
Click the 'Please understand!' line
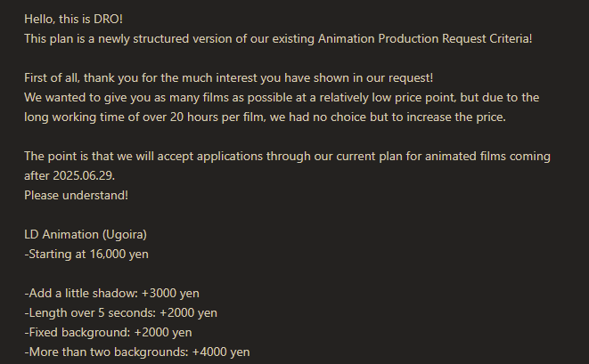pyautogui.click(x=76, y=195)
